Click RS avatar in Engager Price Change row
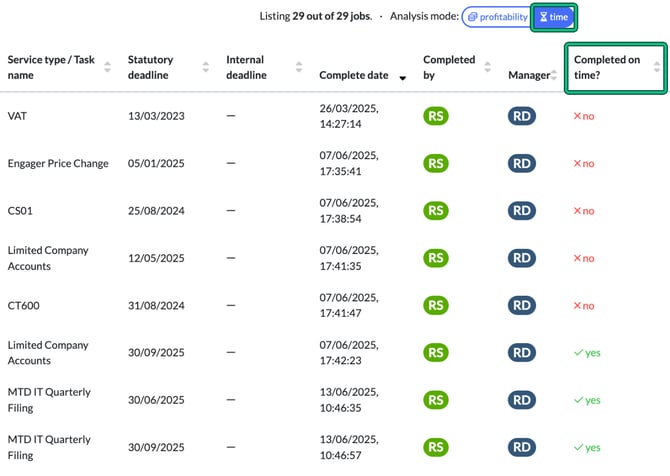 pyautogui.click(x=436, y=164)
